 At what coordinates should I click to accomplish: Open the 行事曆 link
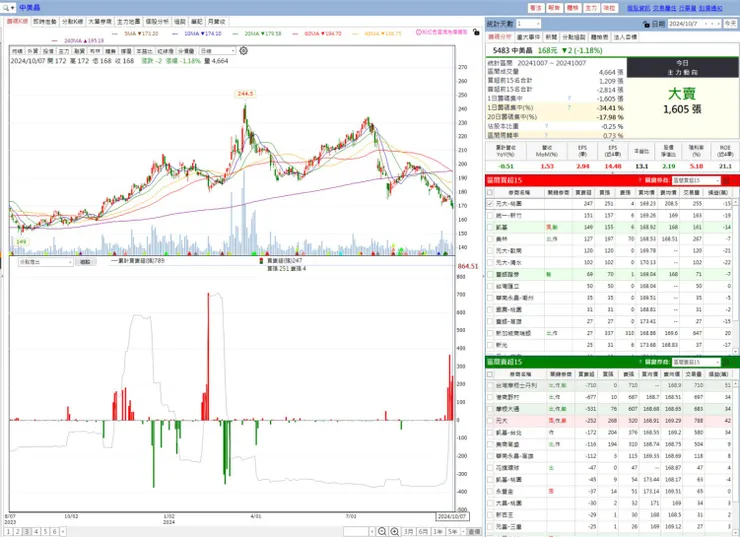688,8
